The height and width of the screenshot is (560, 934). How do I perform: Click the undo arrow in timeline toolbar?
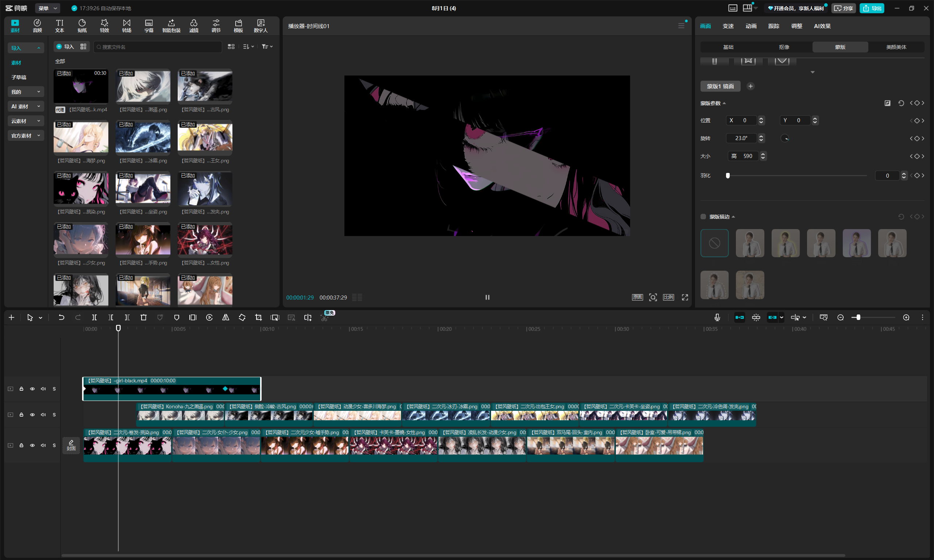tap(61, 318)
